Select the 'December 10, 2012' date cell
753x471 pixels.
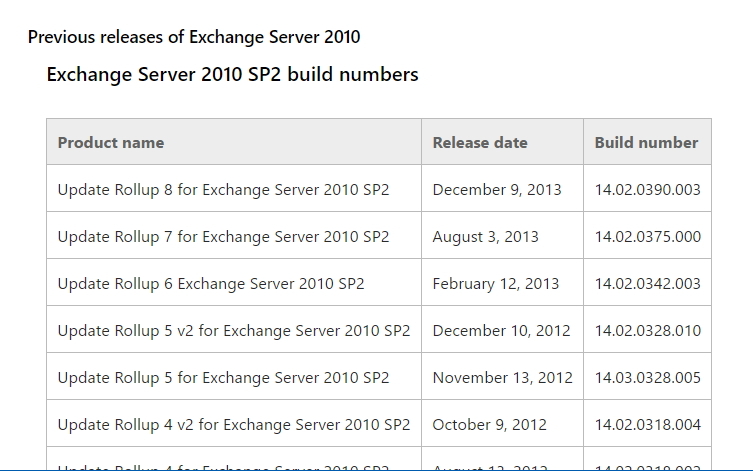pyautogui.click(x=502, y=330)
